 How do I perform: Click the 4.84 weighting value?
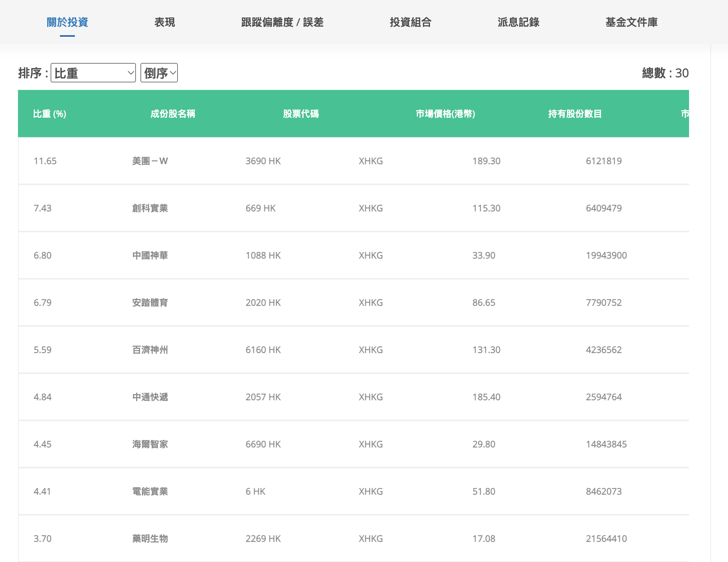pyautogui.click(x=43, y=397)
